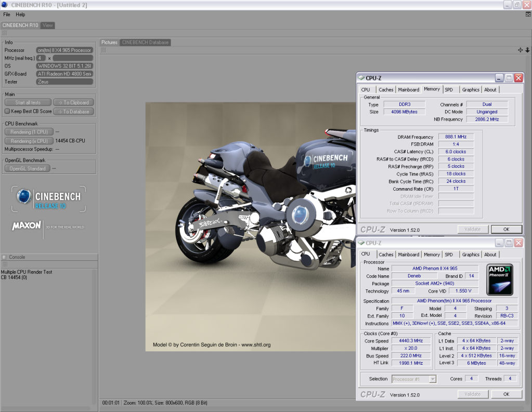This screenshot has width=532, height=412.
Task: Click the OS info field
Action: (64, 66)
